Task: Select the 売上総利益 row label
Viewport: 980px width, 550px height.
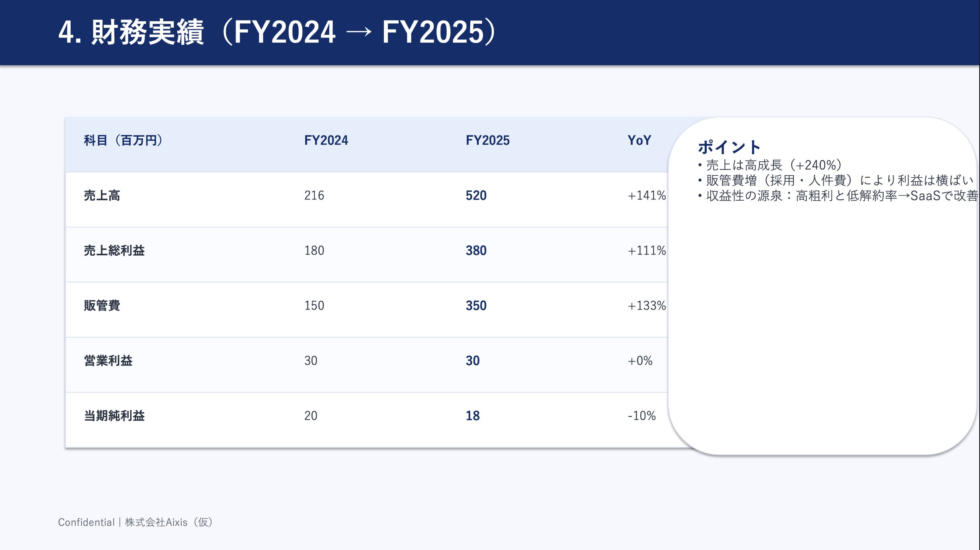Action: (114, 250)
